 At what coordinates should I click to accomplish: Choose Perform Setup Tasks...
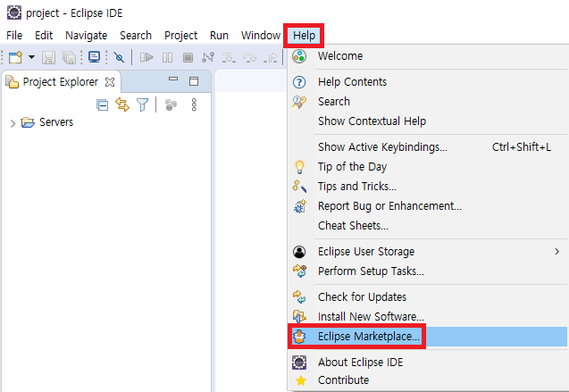pyautogui.click(x=428, y=271)
